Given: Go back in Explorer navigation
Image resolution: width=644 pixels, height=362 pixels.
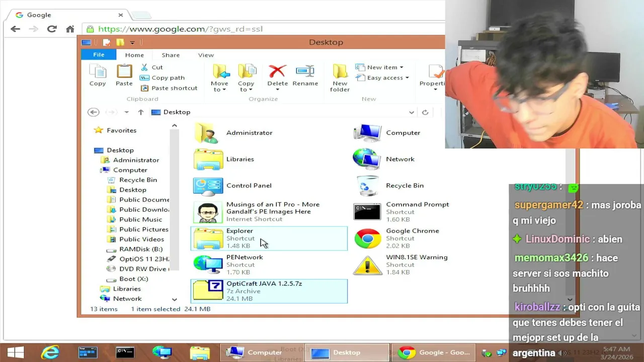Looking at the screenshot, I should coord(93,112).
